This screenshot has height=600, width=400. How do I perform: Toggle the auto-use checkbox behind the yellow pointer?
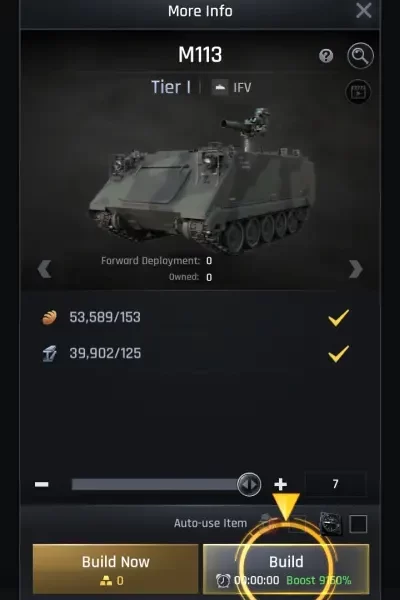297,524
